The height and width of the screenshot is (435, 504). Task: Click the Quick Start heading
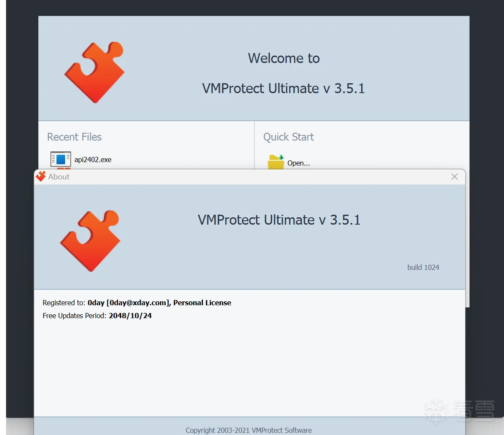[288, 137]
